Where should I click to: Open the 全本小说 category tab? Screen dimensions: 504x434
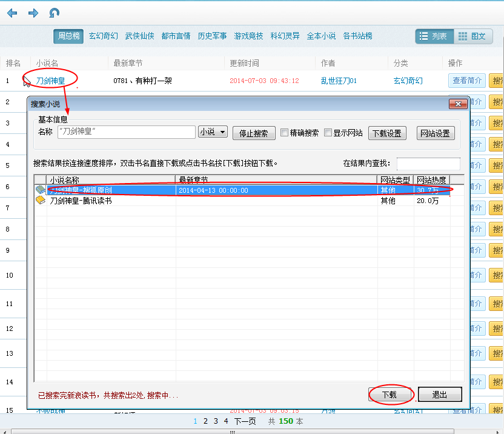click(321, 36)
